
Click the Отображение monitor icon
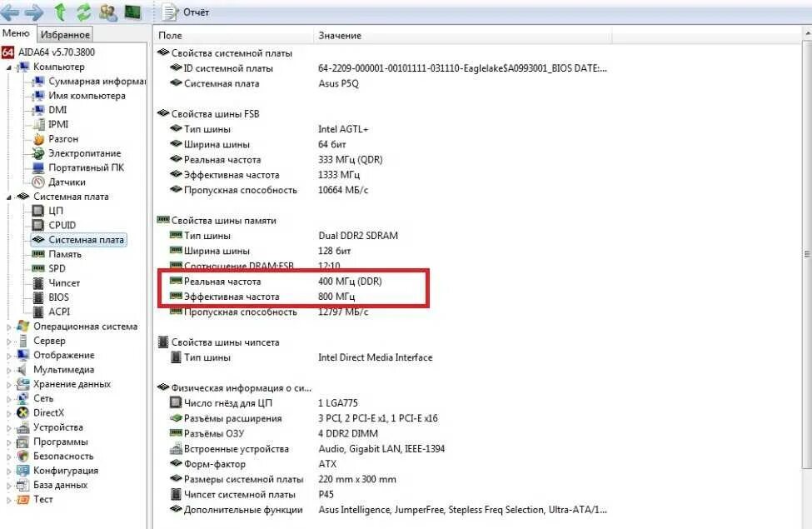pyautogui.click(x=22, y=356)
